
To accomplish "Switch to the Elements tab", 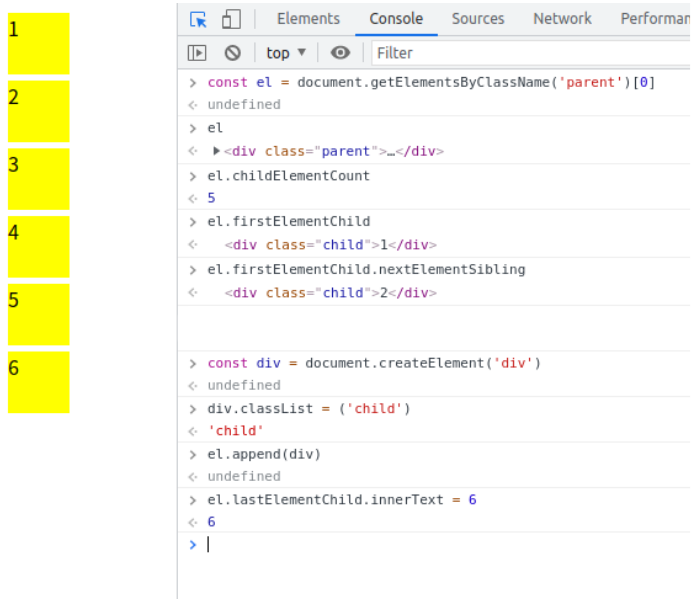I will point(308,19).
